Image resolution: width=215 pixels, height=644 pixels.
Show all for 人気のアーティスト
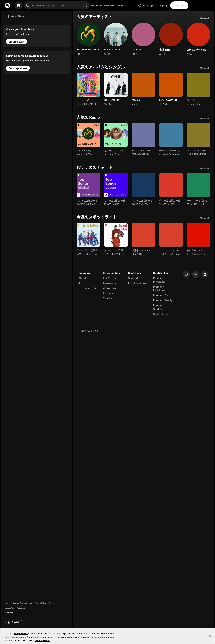click(x=204, y=18)
